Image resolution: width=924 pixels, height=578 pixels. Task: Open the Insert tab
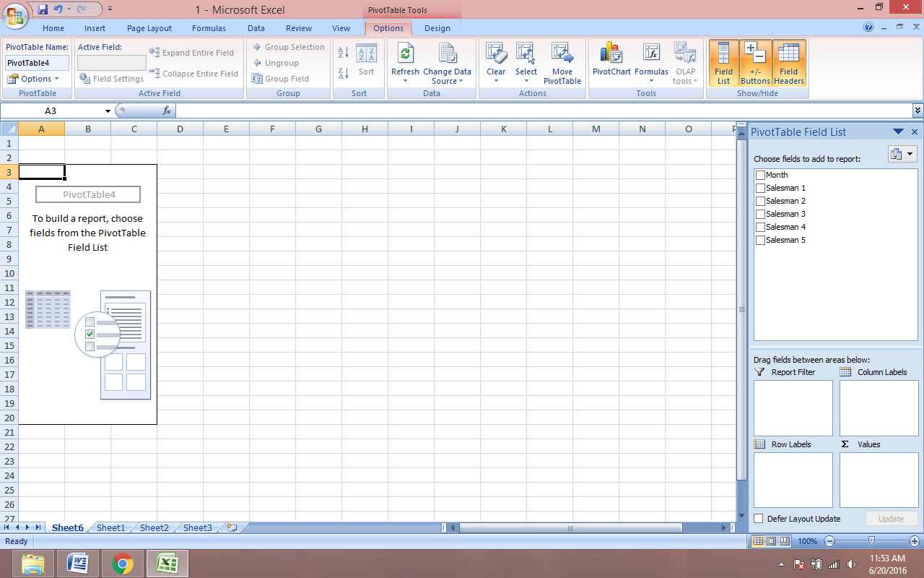(x=95, y=28)
